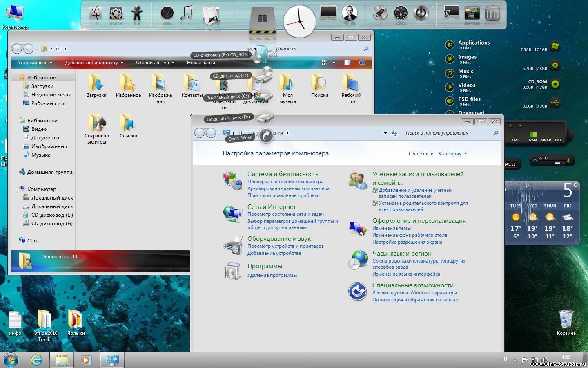Open Добавить в библиотеку dropdown

(x=94, y=63)
